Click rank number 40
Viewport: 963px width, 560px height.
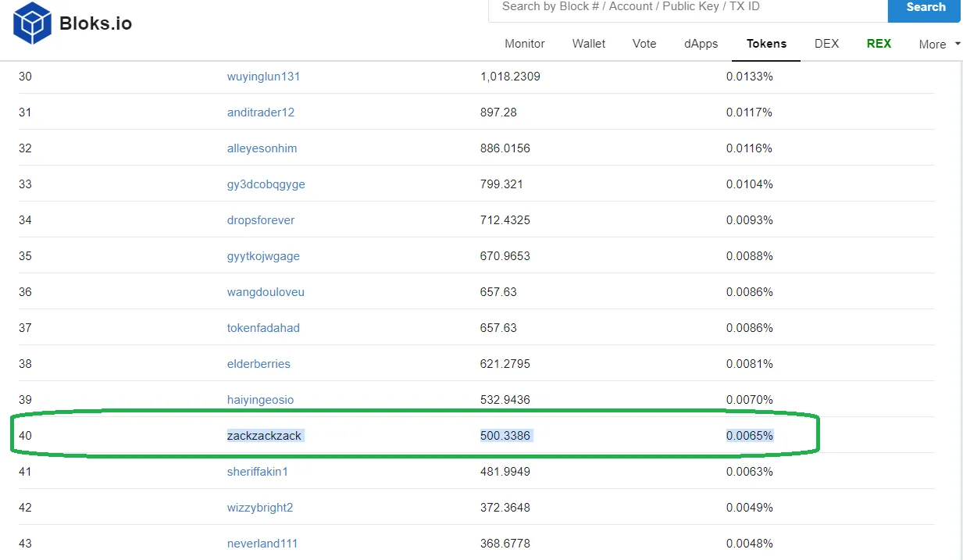25,436
